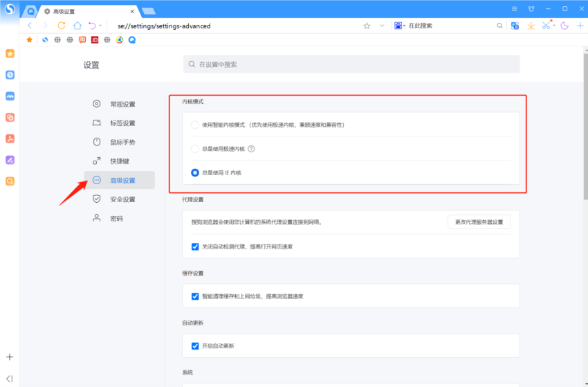
Task: Bookmark this page with the star outline
Action: pyautogui.click(x=367, y=26)
